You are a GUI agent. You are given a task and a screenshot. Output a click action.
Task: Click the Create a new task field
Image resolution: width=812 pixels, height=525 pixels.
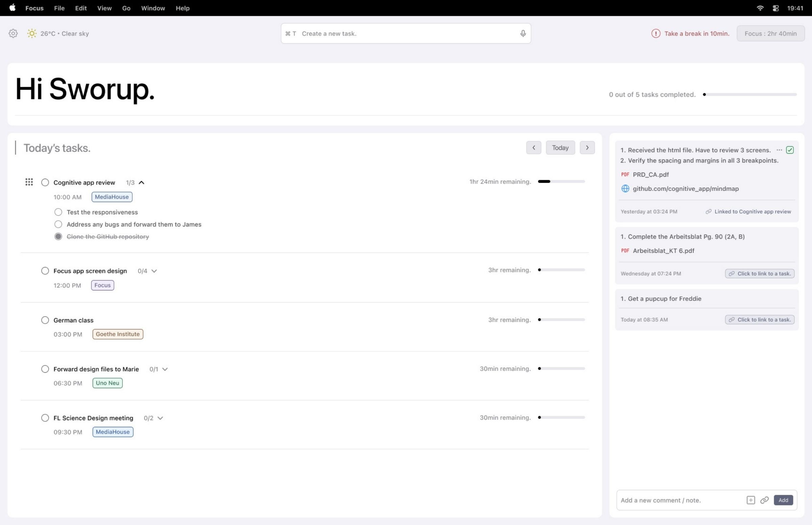click(405, 34)
